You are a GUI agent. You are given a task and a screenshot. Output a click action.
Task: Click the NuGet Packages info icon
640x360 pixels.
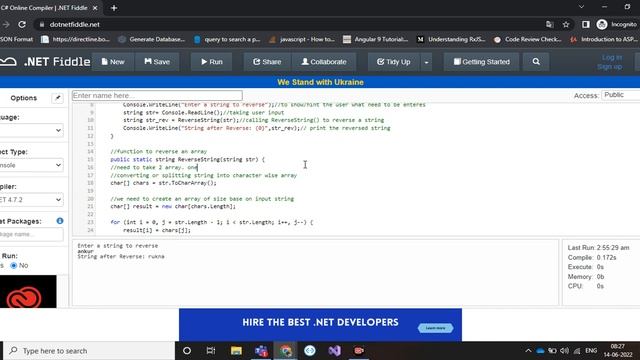click(60, 221)
